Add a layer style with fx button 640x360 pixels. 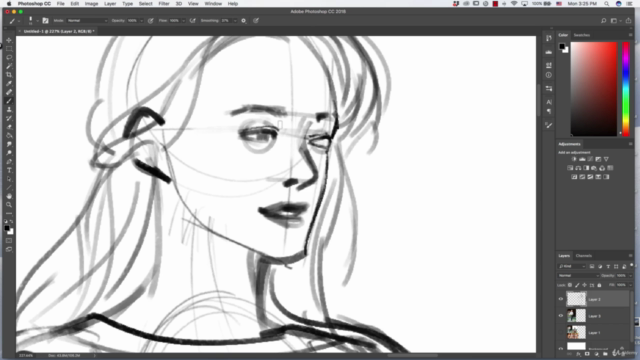[578, 354]
